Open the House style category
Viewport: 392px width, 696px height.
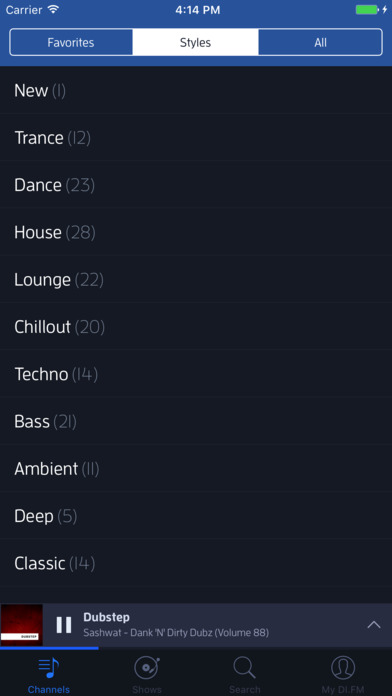(x=196, y=232)
